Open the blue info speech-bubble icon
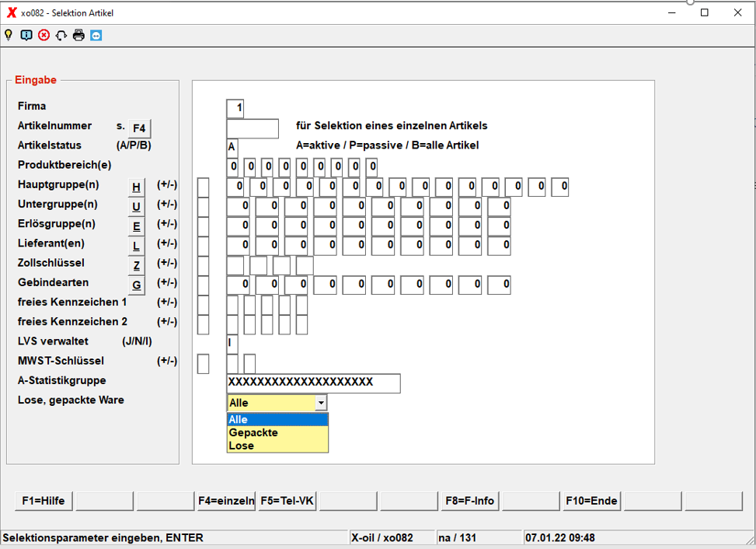Viewport: 756px width, 549px height. (26, 35)
